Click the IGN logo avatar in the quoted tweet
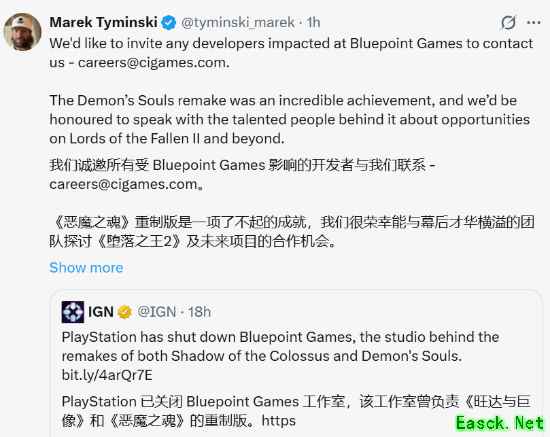 click(x=73, y=312)
